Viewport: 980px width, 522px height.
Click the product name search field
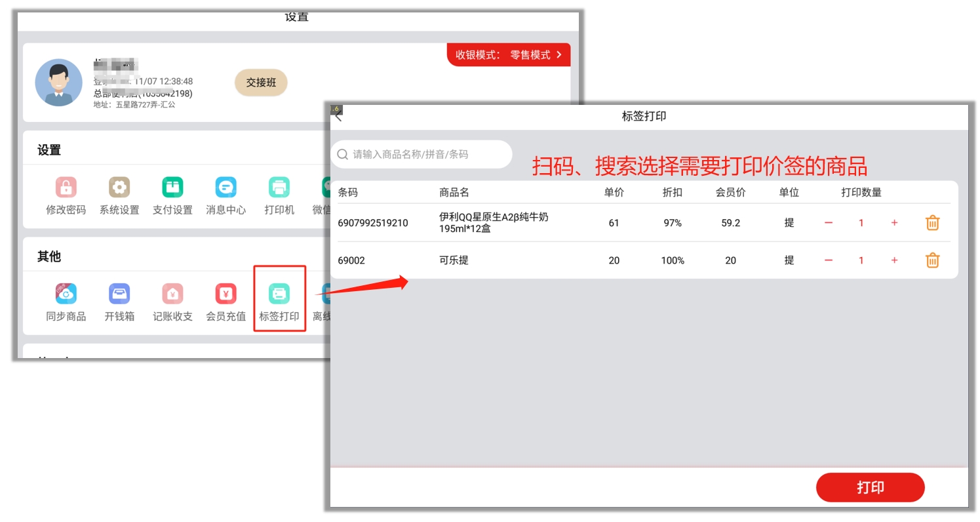(426, 155)
